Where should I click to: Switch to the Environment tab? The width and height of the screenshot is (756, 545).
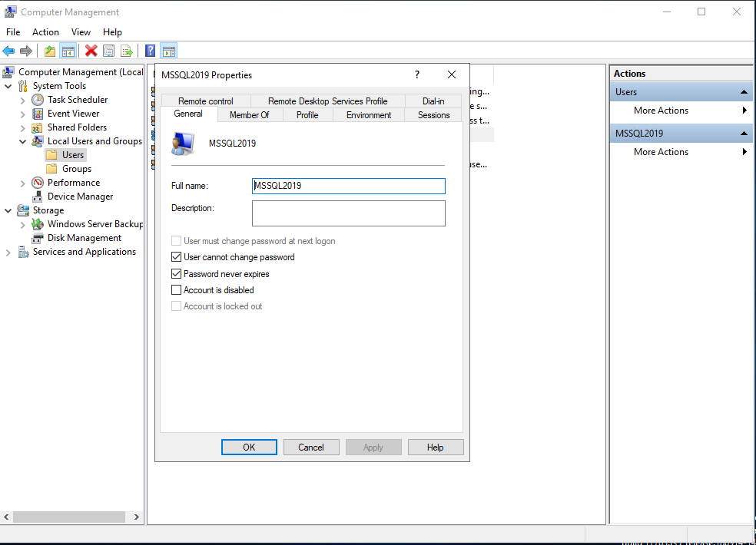369,115
